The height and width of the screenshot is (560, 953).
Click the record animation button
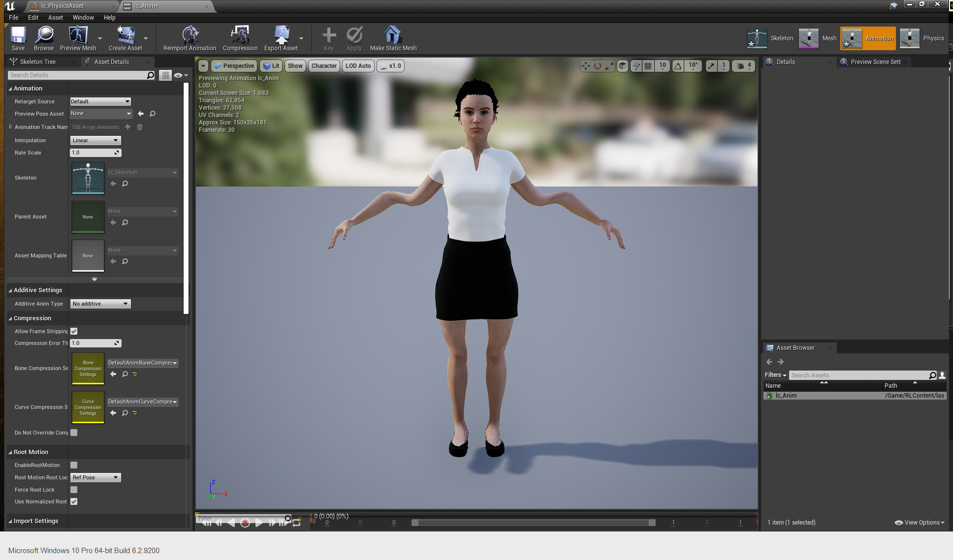245,523
